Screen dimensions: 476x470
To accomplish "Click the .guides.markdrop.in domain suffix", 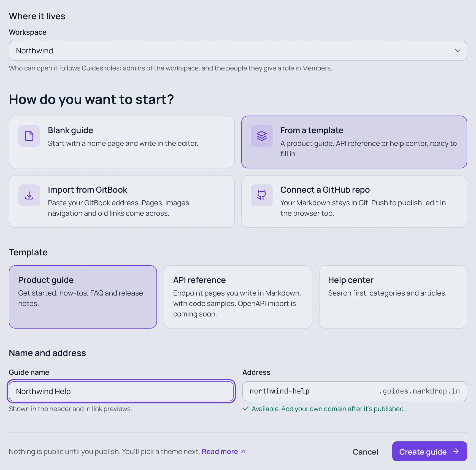I will tap(419, 391).
